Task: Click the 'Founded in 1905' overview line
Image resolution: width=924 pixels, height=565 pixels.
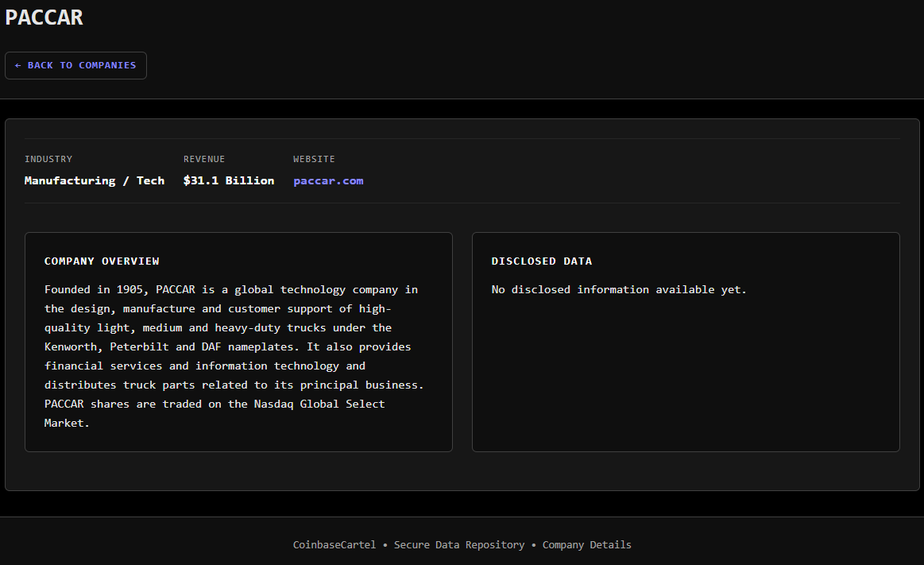Action: (x=231, y=289)
